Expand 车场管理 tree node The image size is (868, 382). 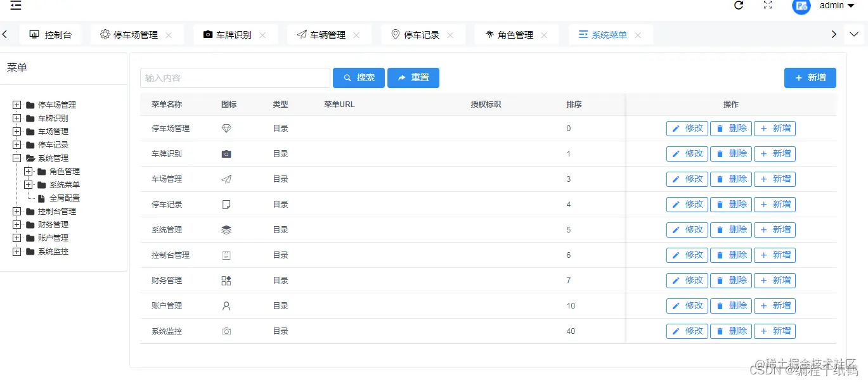pos(17,132)
